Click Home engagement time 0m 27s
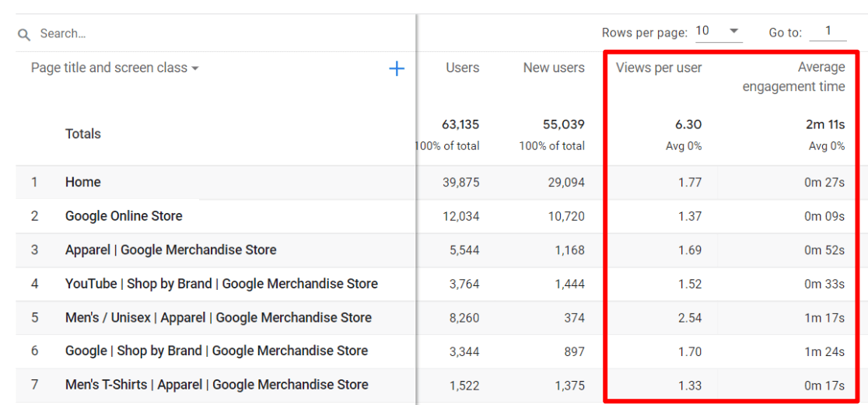 (x=824, y=182)
